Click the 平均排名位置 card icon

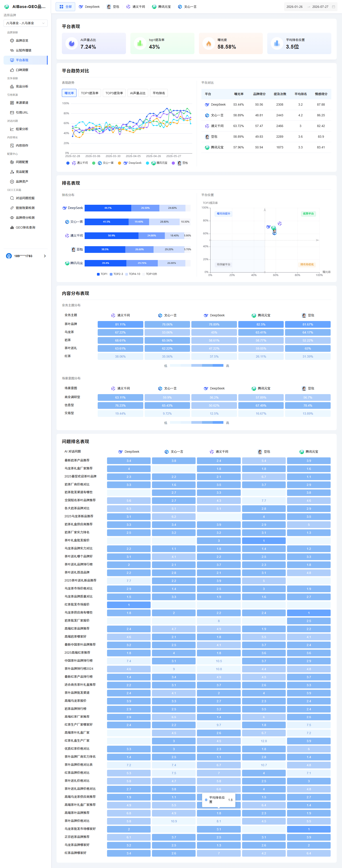point(277,43)
